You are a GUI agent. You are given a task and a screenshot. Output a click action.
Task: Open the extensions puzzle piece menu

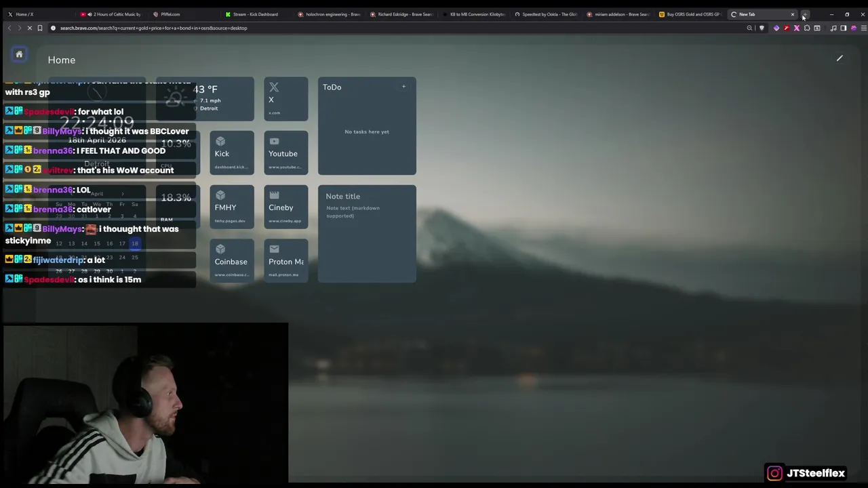[x=807, y=28]
